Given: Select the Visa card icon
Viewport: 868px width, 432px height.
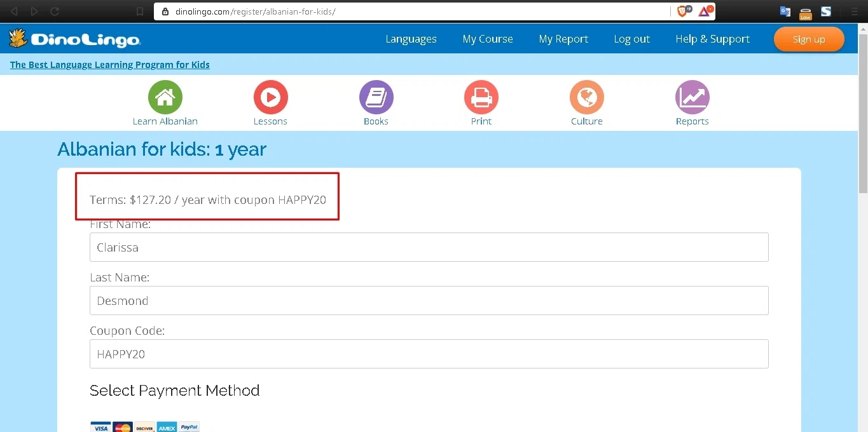Looking at the screenshot, I should (x=100, y=427).
